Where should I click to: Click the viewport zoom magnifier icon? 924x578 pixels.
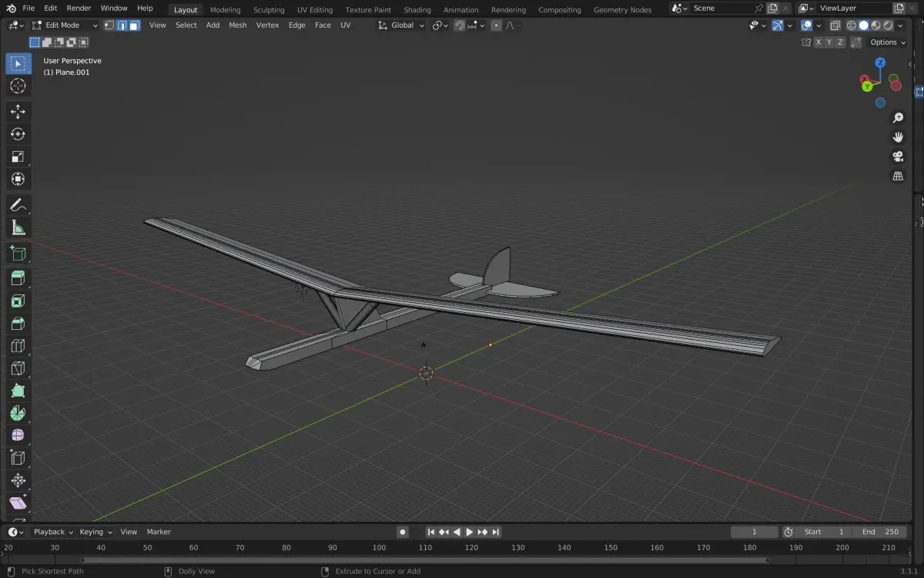pyautogui.click(x=898, y=118)
